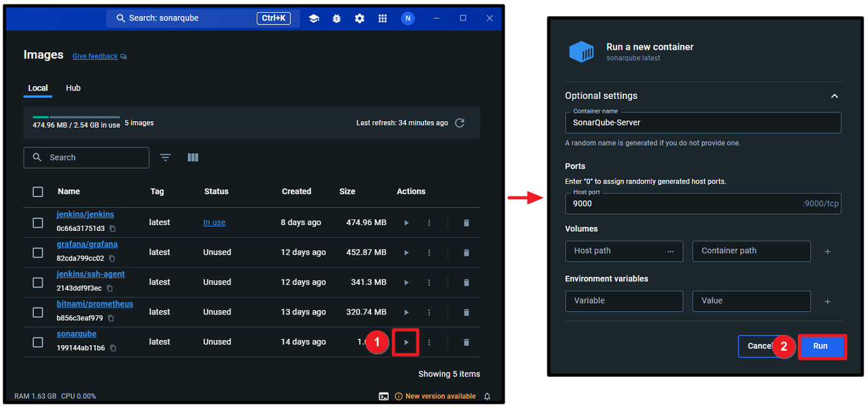This screenshot has height=407, width=868.
Task: Open the jenkins/jenkins image link
Action: (x=86, y=214)
